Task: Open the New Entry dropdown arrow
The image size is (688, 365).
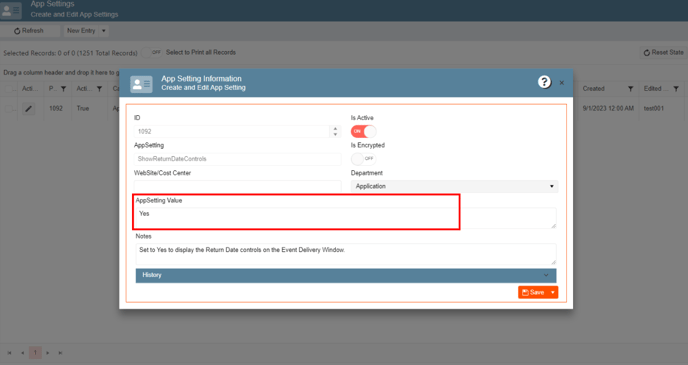Action: pos(104,31)
